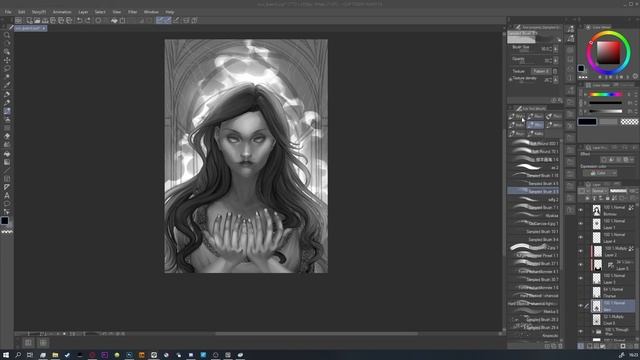Select the Auto select wand tool

(x=7, y=77)
